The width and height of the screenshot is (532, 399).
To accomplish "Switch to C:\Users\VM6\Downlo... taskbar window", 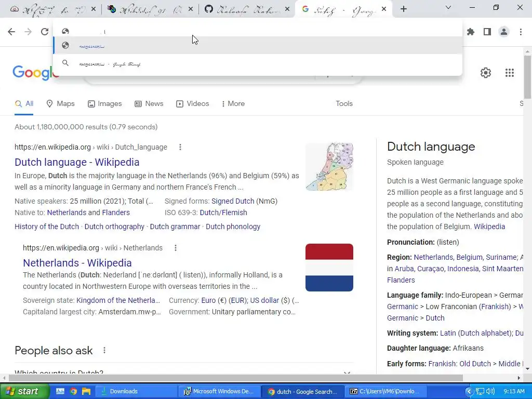I will tap(385, 391).
